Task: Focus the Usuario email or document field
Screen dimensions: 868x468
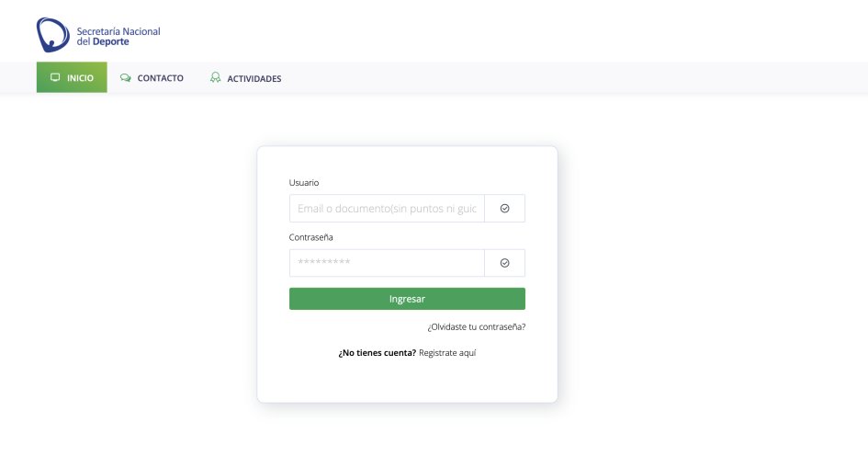Action: 387,209
